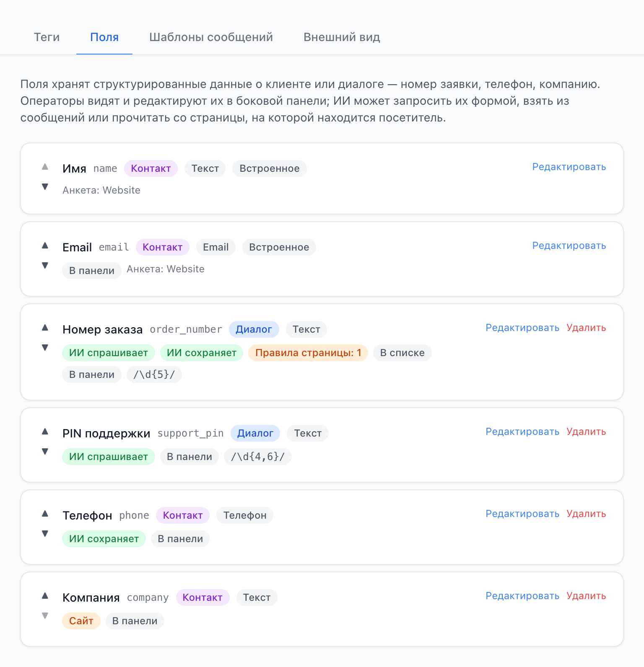Image resolution: width=644 pixels, height=667 pixels.
Task: Click Редактировать for the Имя field
Action: pyautogui.click(x=569, y=167)
